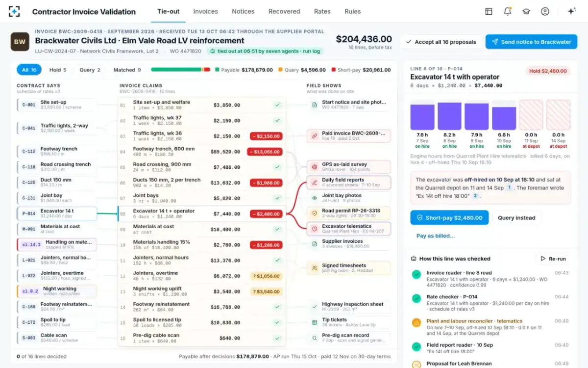
Task: Click Short-pay $2,480.00 button
Action: 449,218
